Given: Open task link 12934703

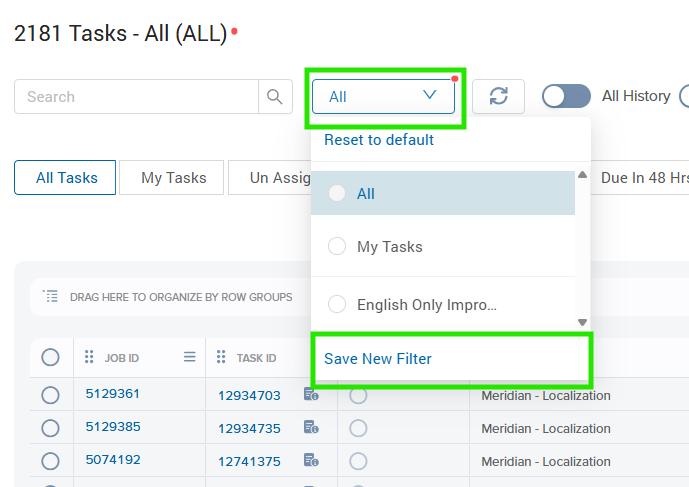Looking at the screenshot, I should point(249,396).
